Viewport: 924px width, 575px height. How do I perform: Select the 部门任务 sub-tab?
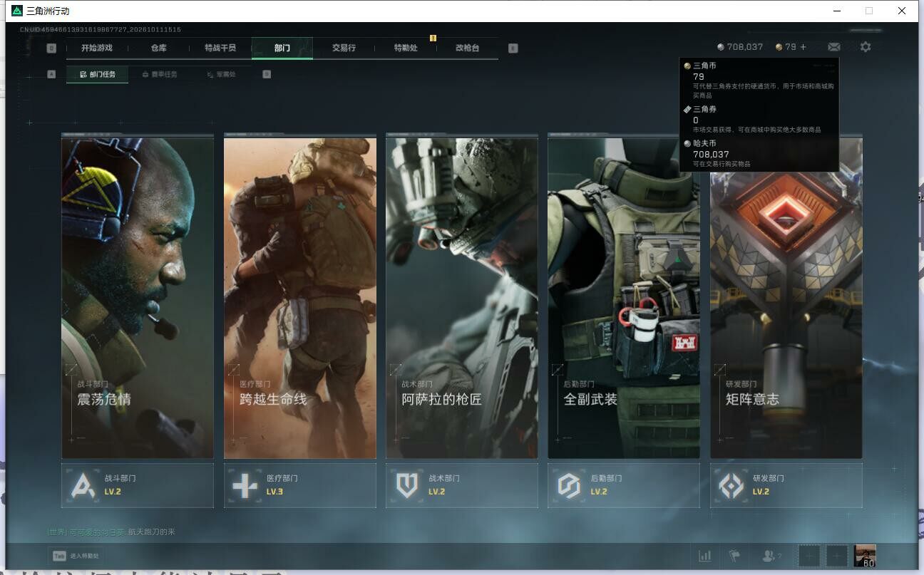98,74
